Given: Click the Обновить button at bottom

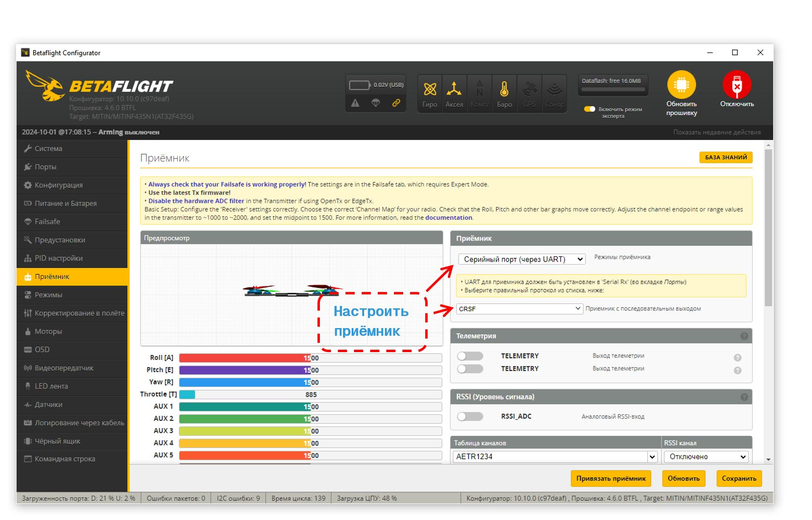Looking at the screenshot, I should 684,479.
